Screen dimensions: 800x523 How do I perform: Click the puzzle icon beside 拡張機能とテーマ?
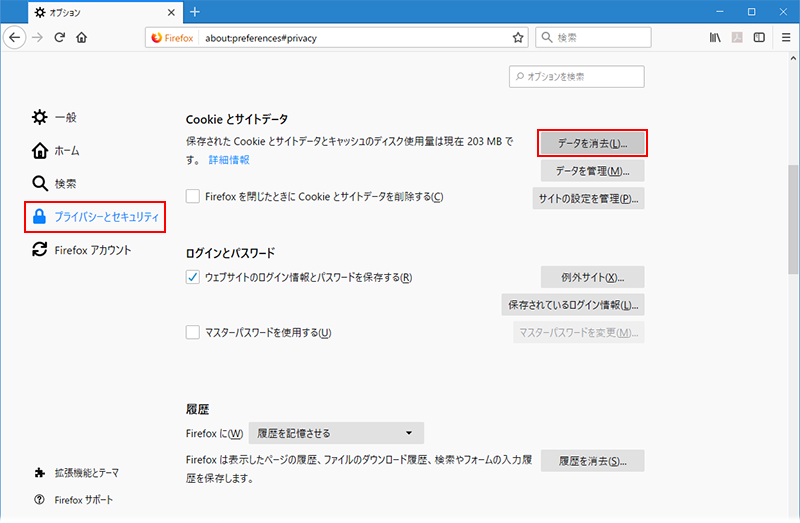click(x=40, y=473)
